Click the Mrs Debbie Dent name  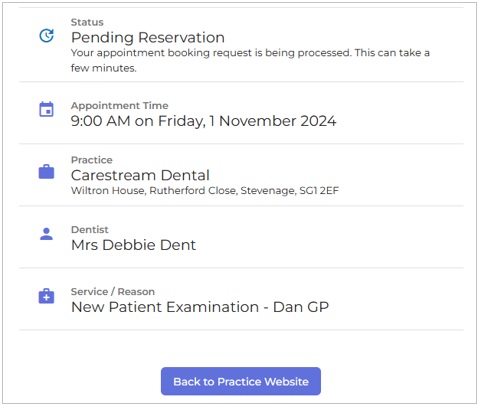click(133, 245)
